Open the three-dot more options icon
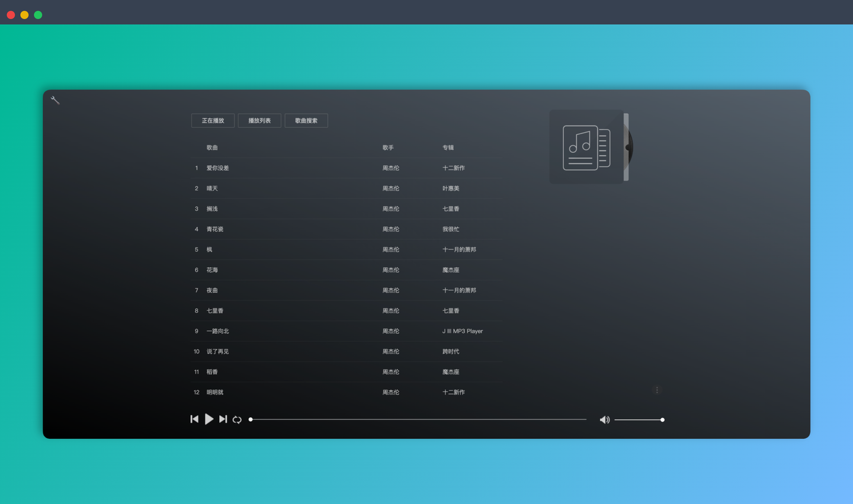 [657, 390]
